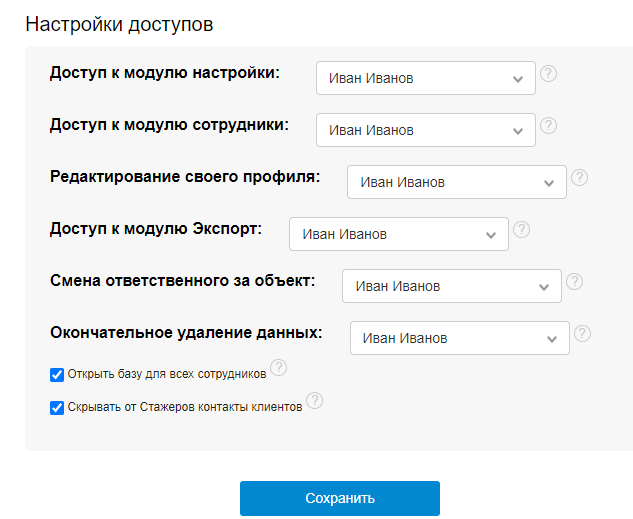Click help icon beside Окончательное удаление данных
This screenshot has height=519, width=633.
click(582, 334)
